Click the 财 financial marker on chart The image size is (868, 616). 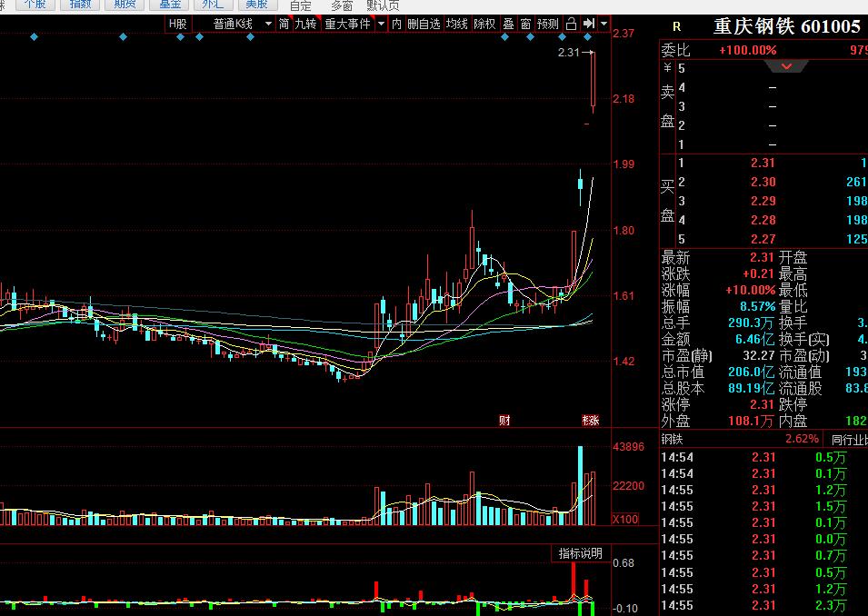[x=504, y=421]
